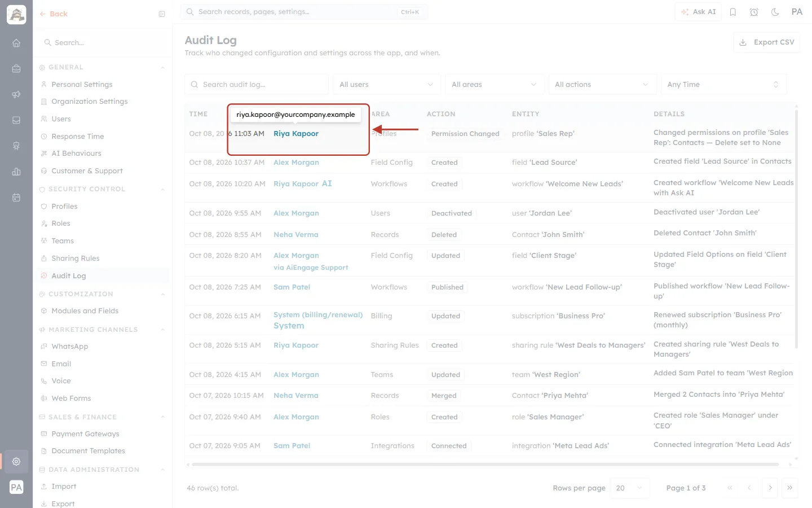Open global search records bar
This screenshot has height=508, width=812.
(304, 12)
